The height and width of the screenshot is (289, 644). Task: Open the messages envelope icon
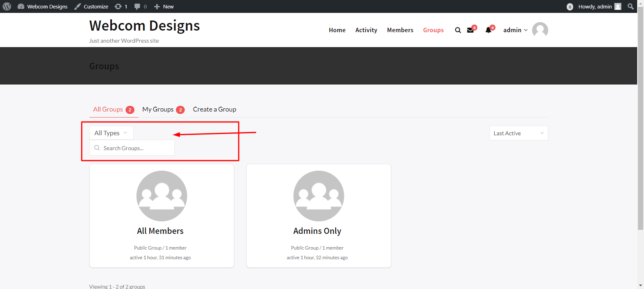(470, 30)
